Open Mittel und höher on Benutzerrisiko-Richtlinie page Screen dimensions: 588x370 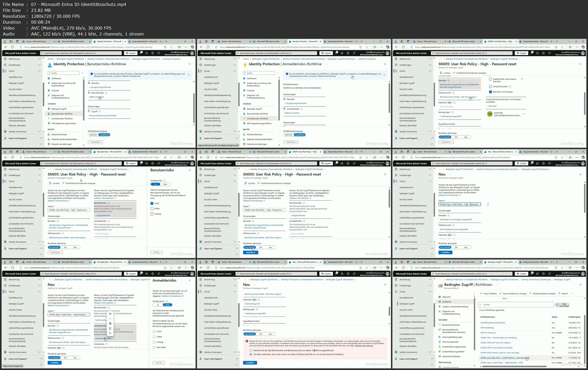click(x=96, y=97)
